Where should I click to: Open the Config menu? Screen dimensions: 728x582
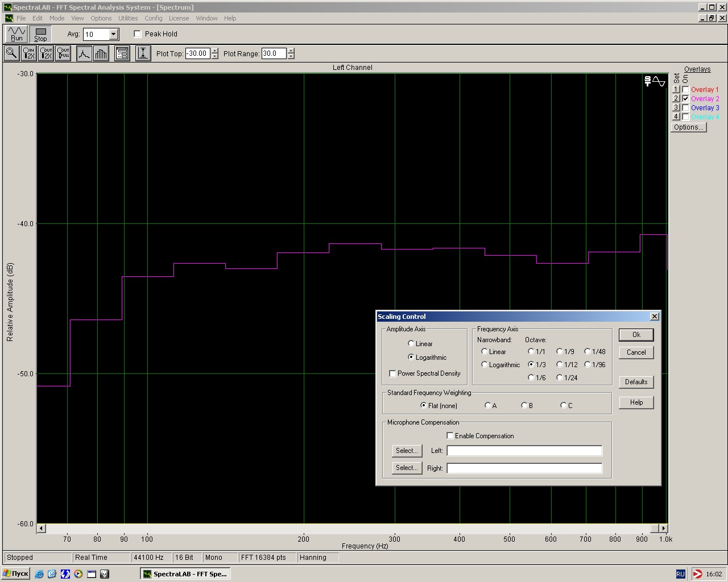(153, 18)
